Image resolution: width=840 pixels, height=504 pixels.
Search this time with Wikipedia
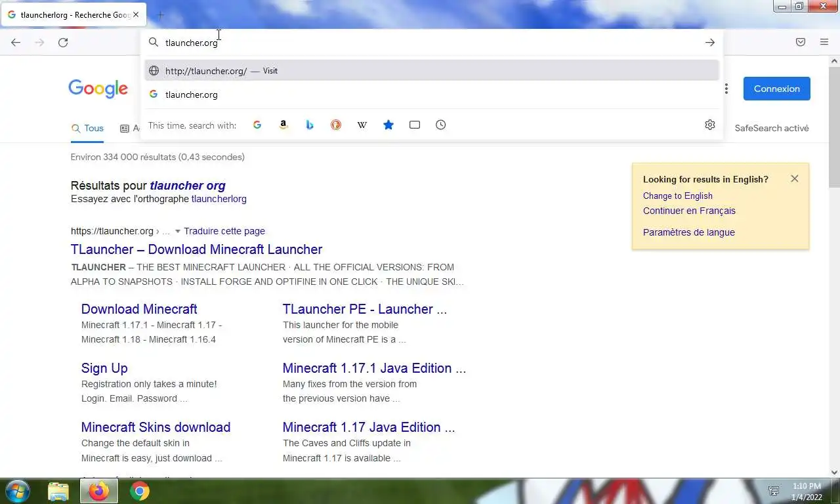point(362,125)
